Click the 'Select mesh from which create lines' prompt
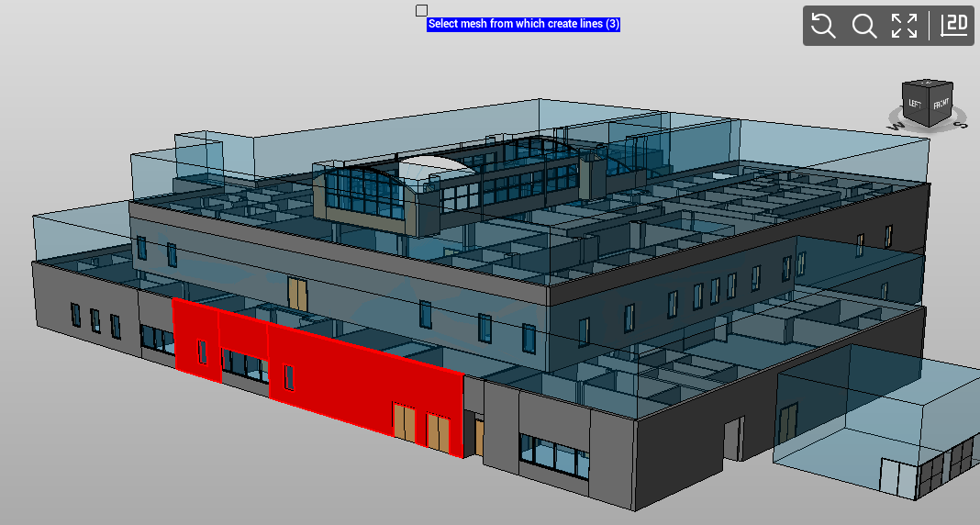 click(523, 24)
